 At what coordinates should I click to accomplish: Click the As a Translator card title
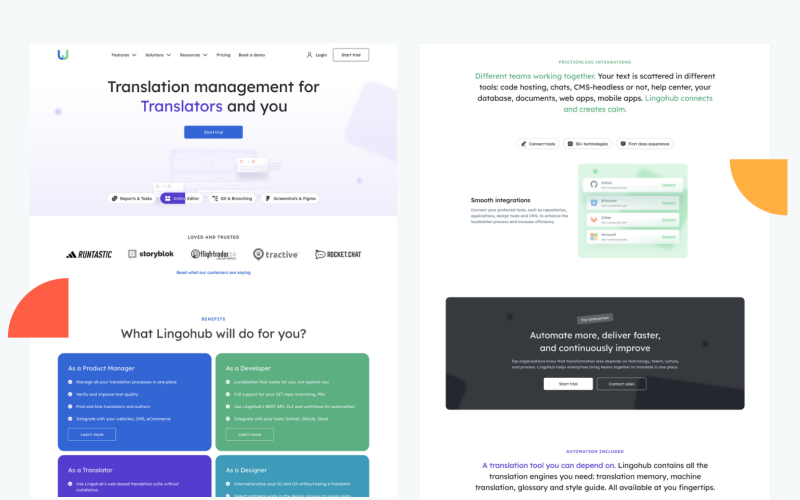[x=90, y=470]
